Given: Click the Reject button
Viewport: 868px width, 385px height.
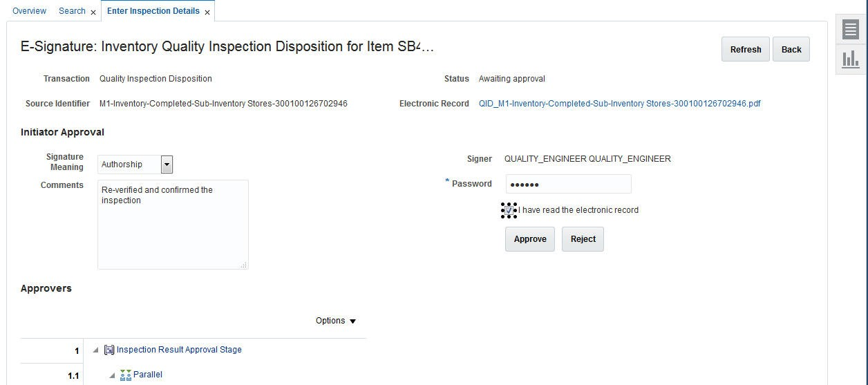Looking at the screenshot, I should 583,239.
